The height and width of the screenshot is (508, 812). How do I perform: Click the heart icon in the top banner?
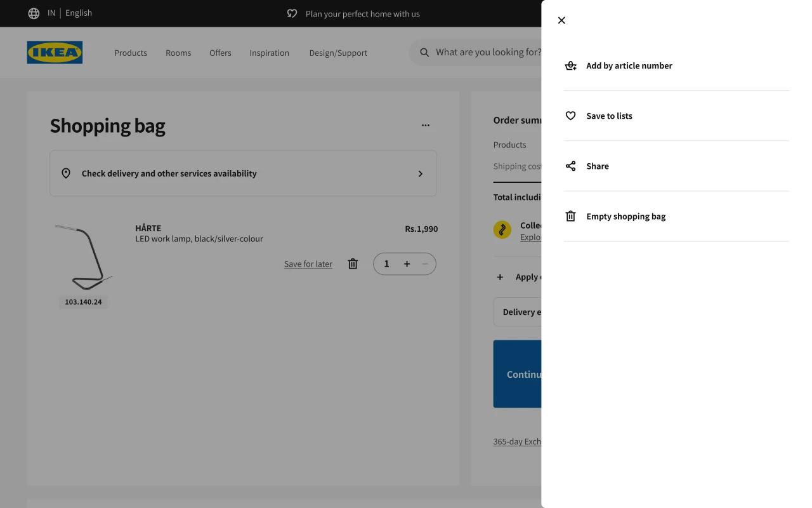pos(292,13)
